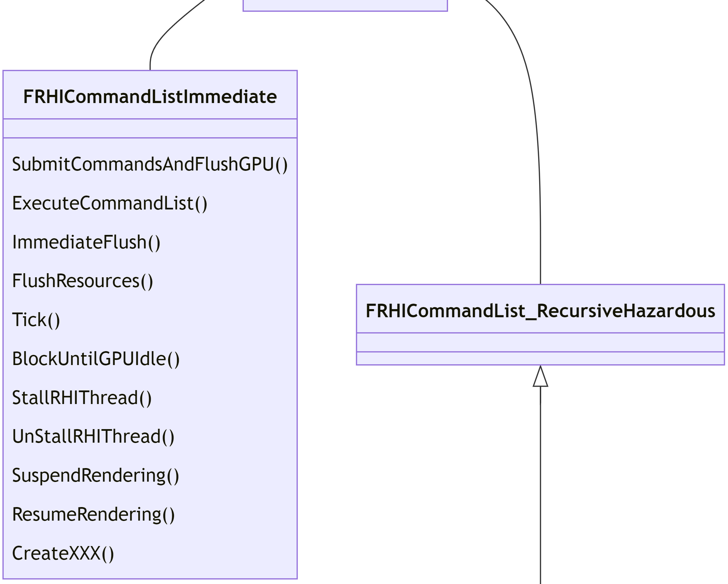
Task: Select the ResumeRendering() method
Action: pyautogui.click(x=93, y=515)
